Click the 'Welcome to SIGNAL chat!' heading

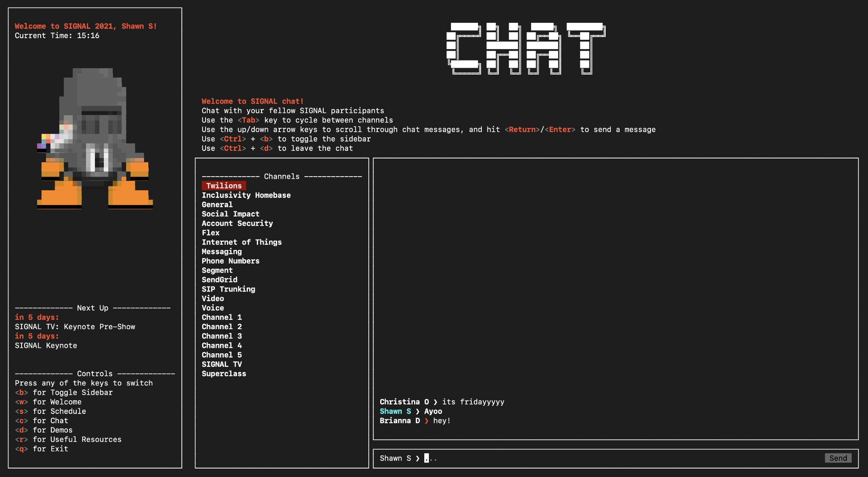(x=253, y=101)
